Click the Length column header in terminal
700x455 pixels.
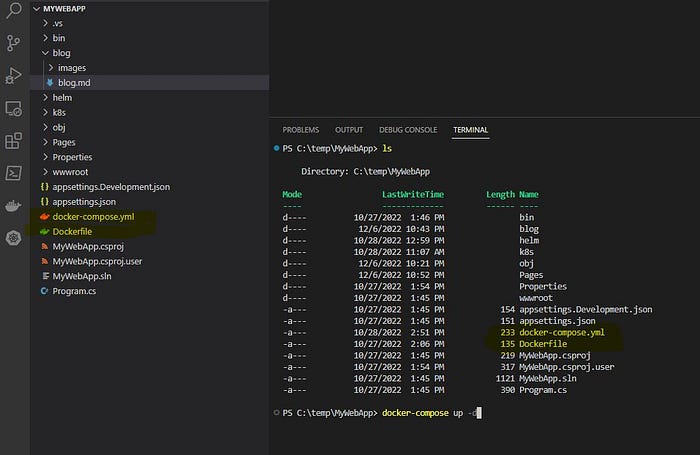coord(500,194)
